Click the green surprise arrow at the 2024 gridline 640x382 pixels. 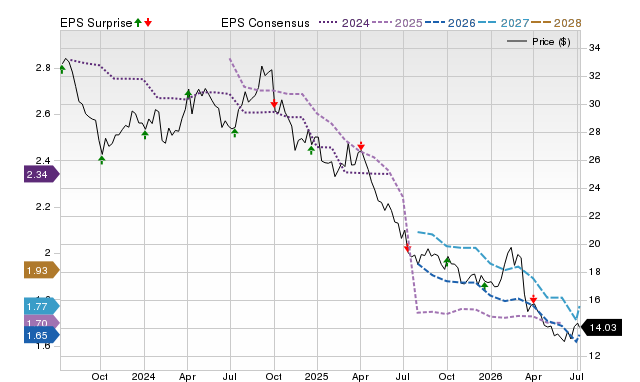[145, 135]
